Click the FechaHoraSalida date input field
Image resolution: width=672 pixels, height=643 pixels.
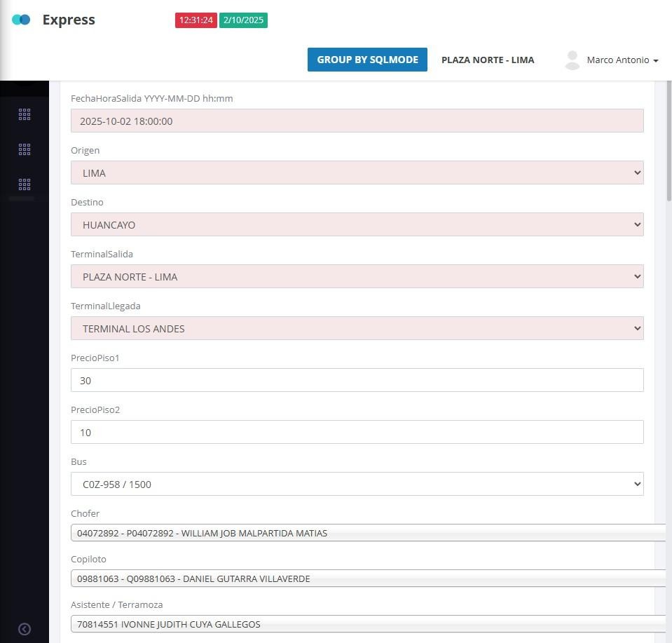pyautogui.click(x=357, y=121)
